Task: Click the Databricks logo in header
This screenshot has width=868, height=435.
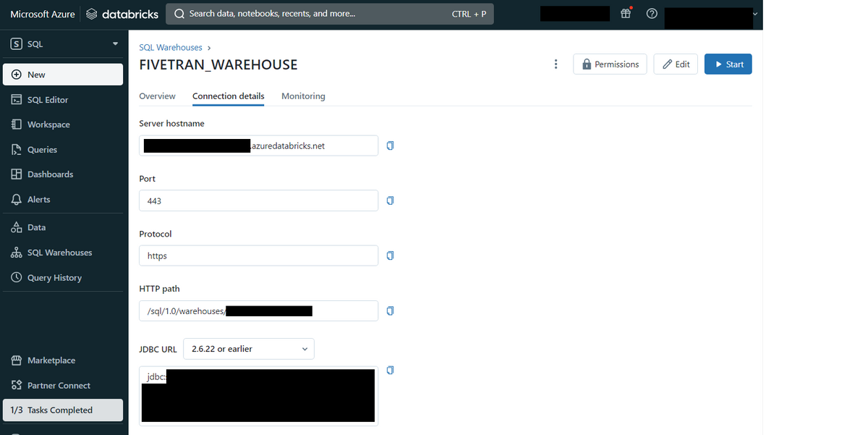Action: pos(122,14)
